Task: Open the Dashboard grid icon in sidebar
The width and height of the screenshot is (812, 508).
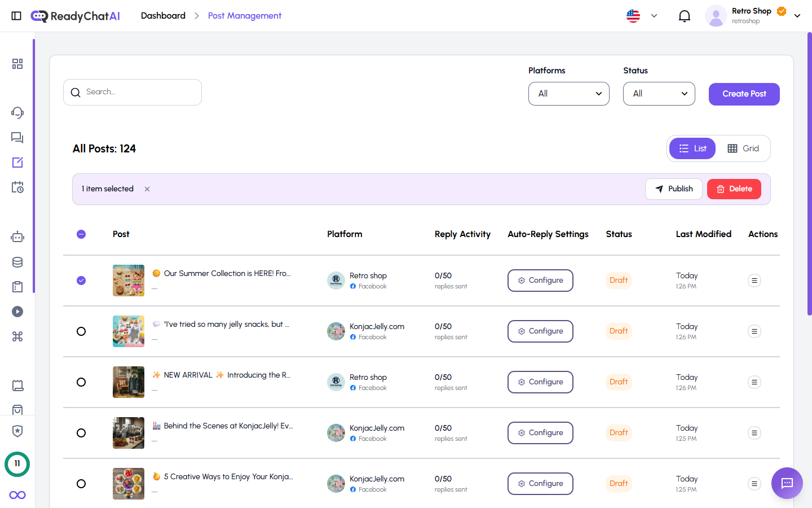Action: coord(17,64)
